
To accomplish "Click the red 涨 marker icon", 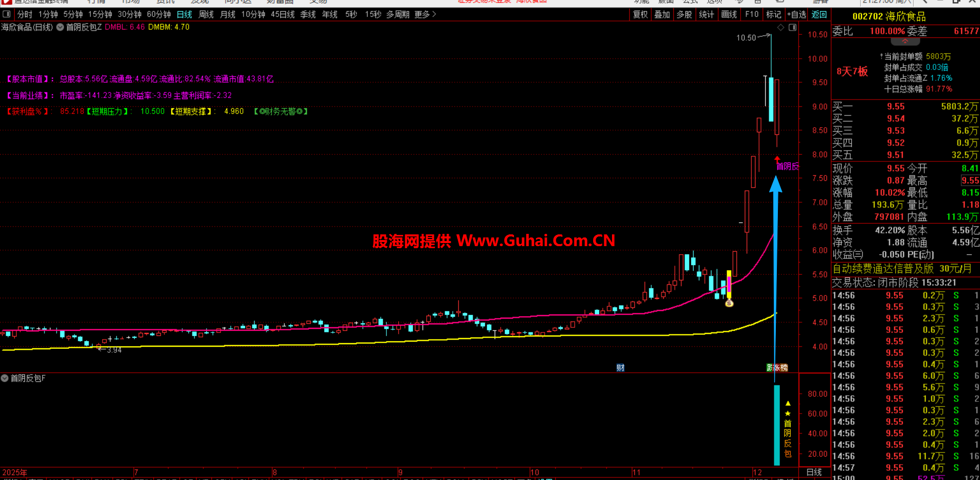I will tap(777, 368).
